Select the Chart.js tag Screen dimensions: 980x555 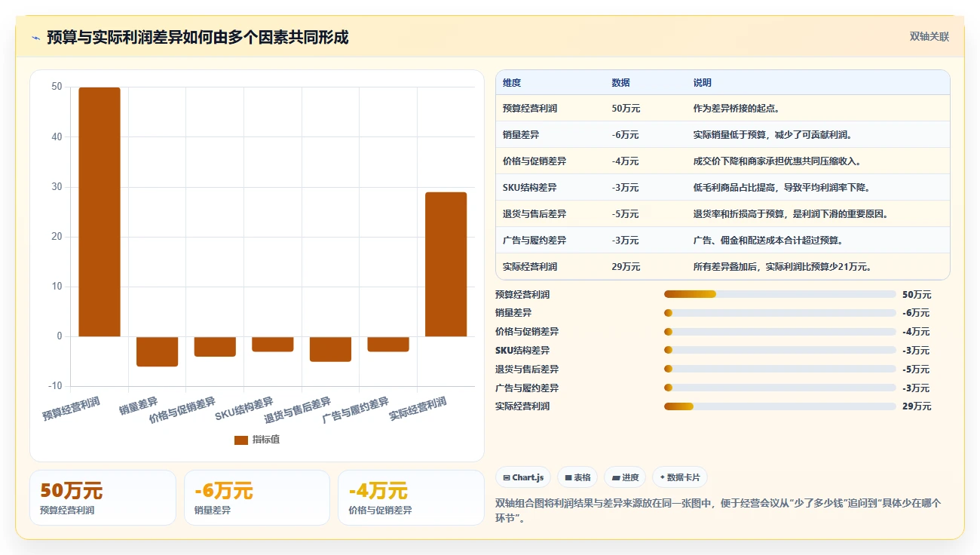click(x=523, y=477)
